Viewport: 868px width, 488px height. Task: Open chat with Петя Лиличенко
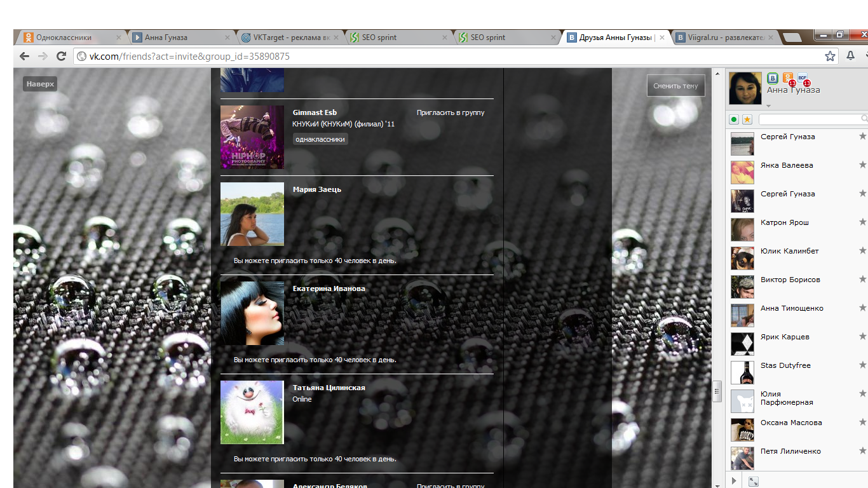click(790, 451)
